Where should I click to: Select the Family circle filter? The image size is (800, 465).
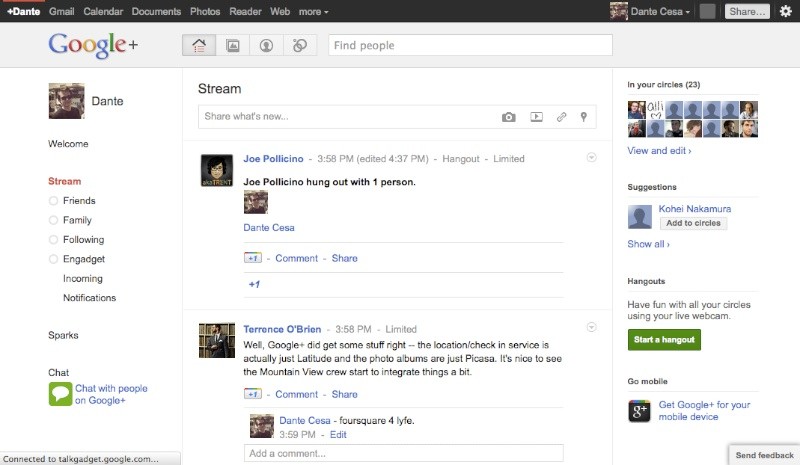[x=70, y=220]
